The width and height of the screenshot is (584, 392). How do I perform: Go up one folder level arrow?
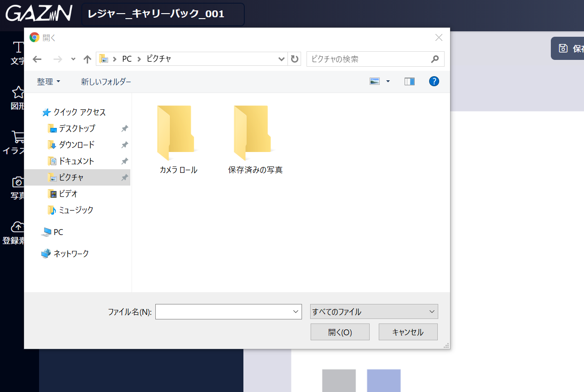pos(88,59)
